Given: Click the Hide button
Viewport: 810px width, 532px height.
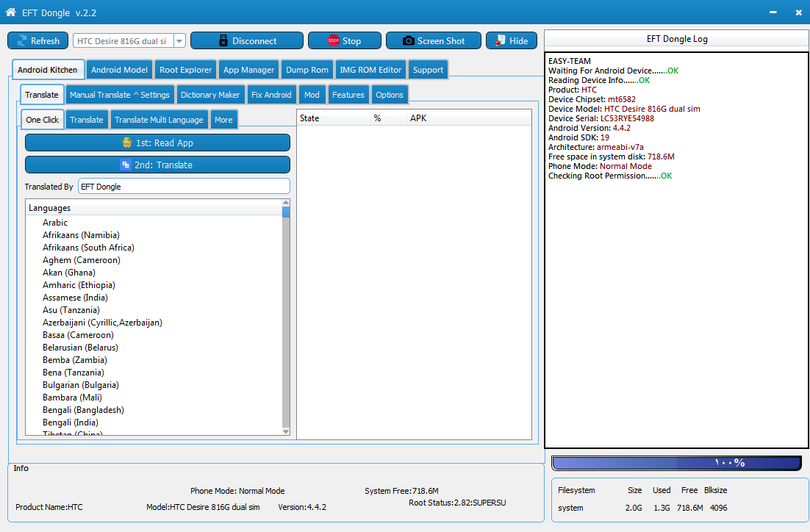Looking at the screenshot, I should coord(512,41).
